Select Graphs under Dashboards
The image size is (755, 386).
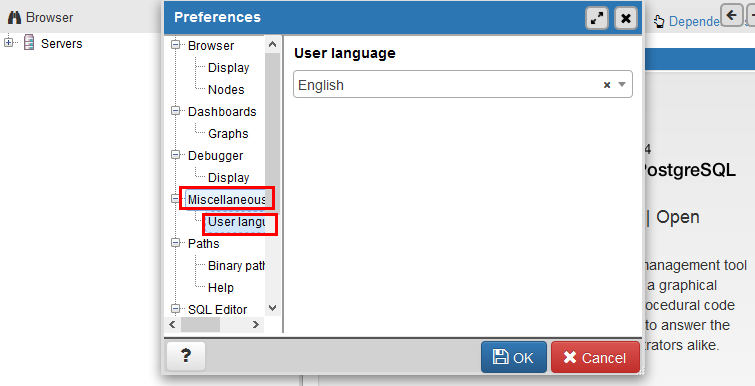[x=228, y=133]
